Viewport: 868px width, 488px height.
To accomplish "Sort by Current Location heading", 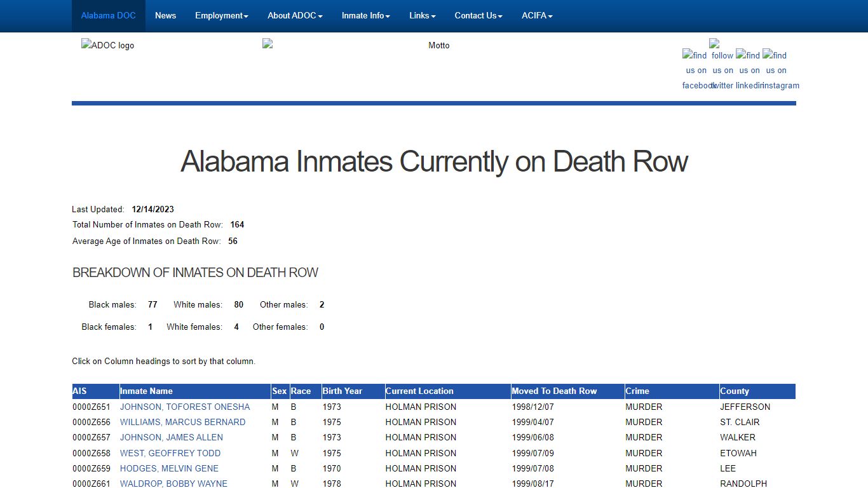I will click(x=419, y=391).
